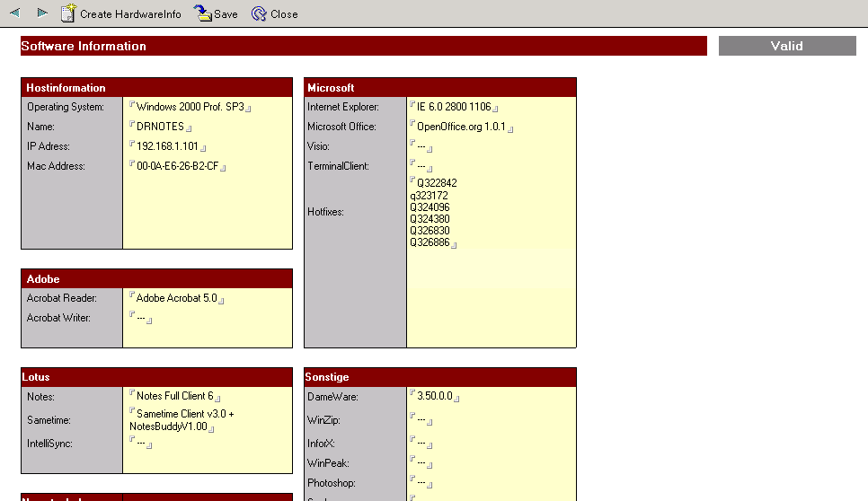Click hotfix entry Q322842

pos(437,183)
